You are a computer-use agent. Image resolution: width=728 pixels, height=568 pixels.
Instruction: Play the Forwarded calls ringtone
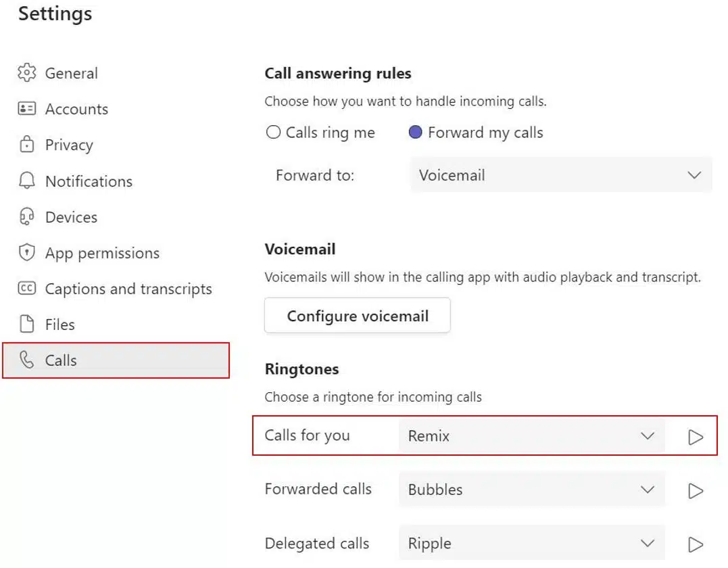pyautogui.click(x=695, y=490)
